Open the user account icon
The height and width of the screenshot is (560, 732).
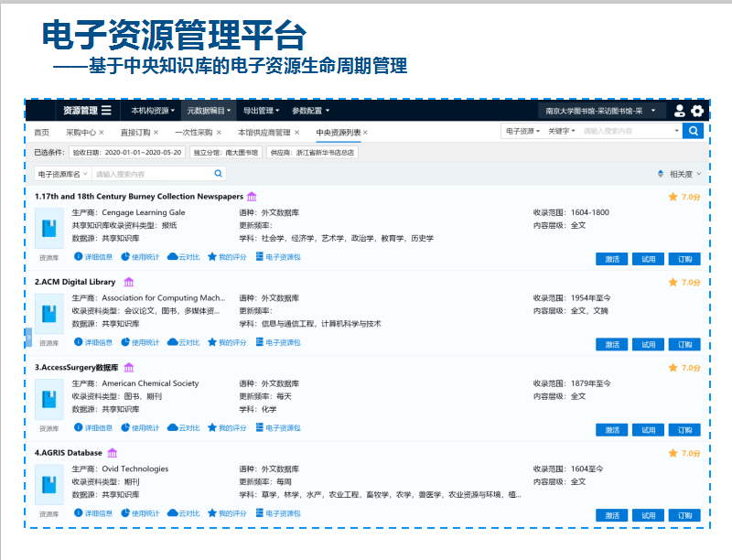[x=679, y=111]
